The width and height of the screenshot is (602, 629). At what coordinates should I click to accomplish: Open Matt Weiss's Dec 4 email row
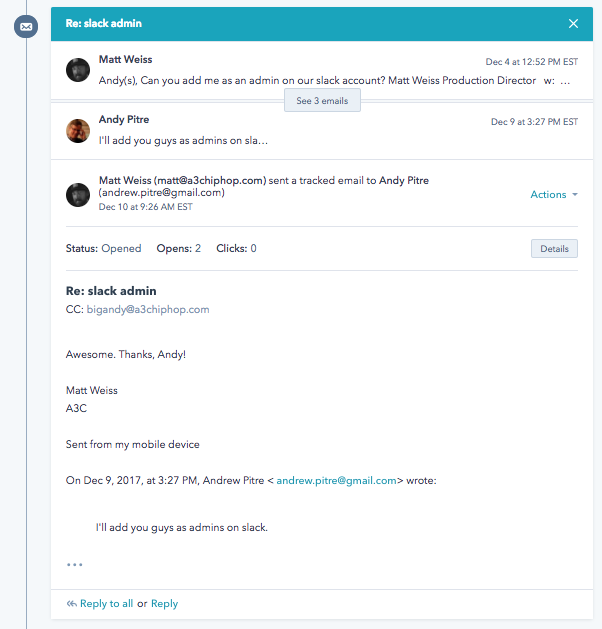pos(322,70)
